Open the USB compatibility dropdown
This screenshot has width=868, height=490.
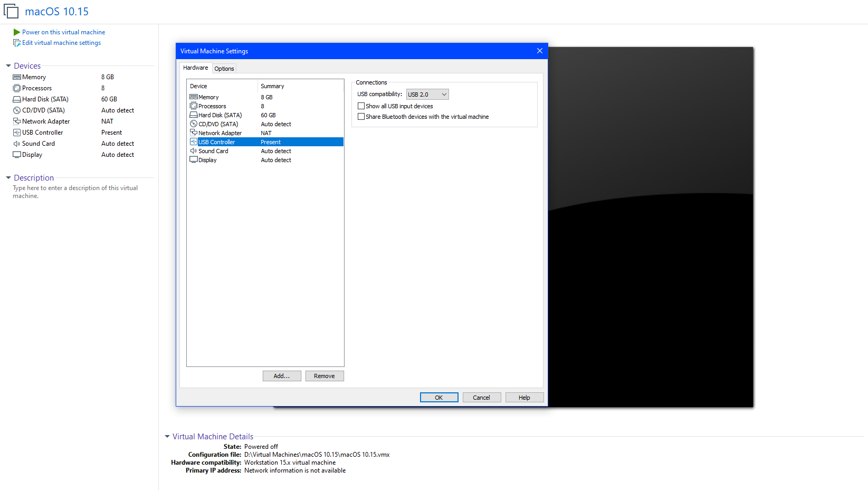[x=427, y=95]
